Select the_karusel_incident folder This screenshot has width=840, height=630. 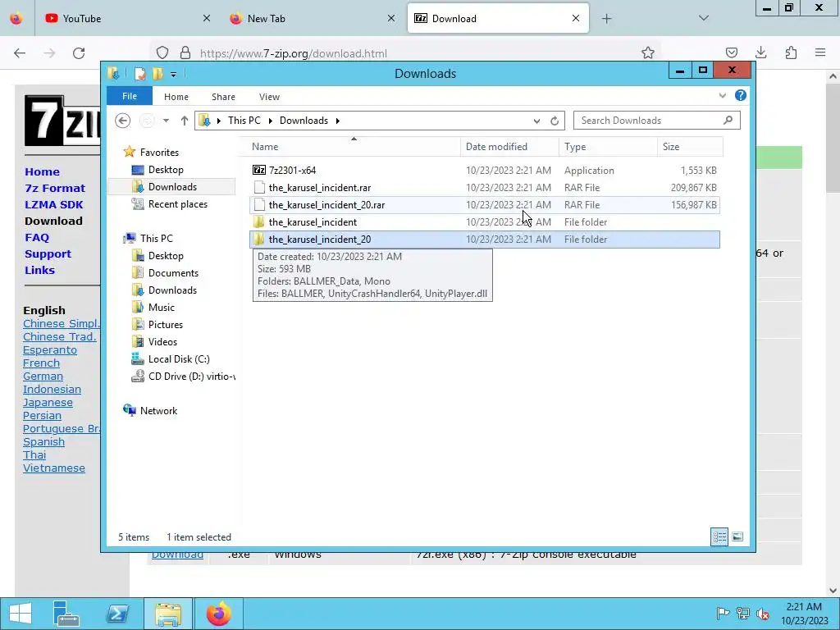click(484, 221)
